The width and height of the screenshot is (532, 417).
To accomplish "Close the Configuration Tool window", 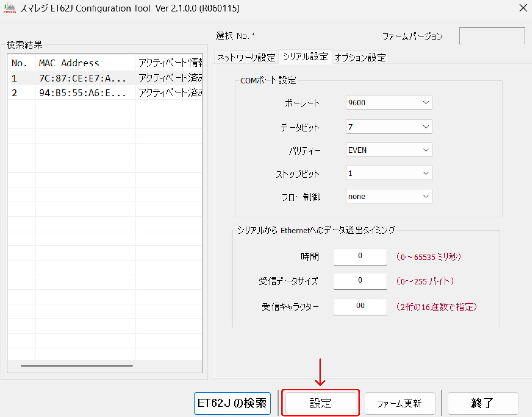I will pos(523,8).
